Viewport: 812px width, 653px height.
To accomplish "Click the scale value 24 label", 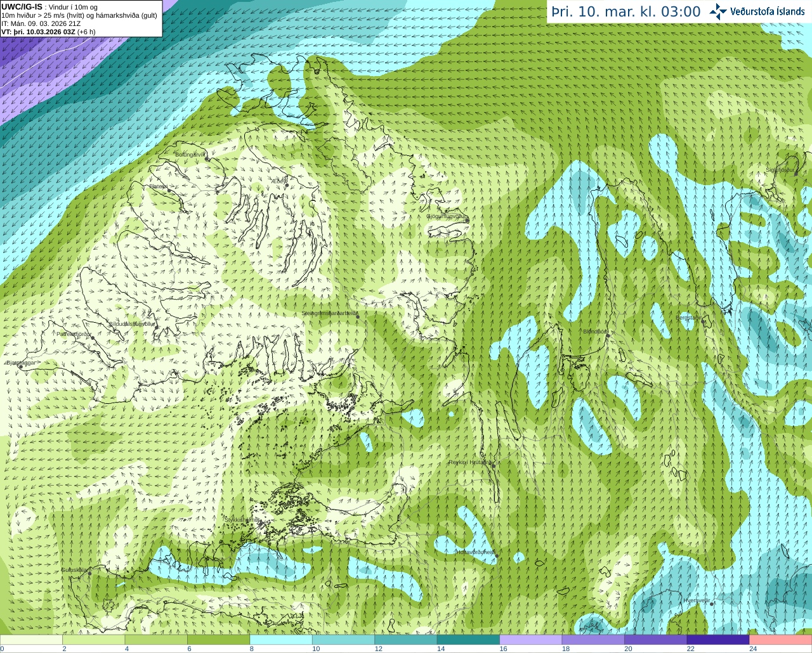I will click(x=753, y=649).
